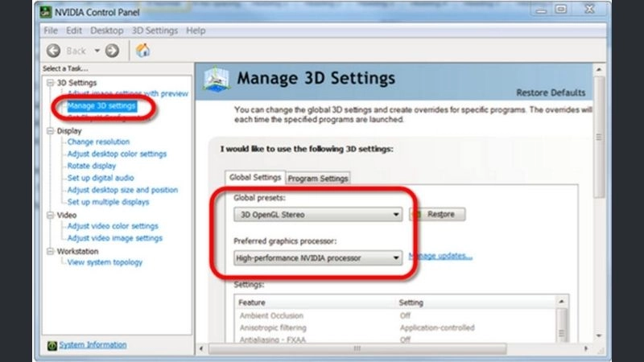The height and width of the screenshot is (362, 644).
Task: Open the 3D Settings menu
Action: click(155, 31)
